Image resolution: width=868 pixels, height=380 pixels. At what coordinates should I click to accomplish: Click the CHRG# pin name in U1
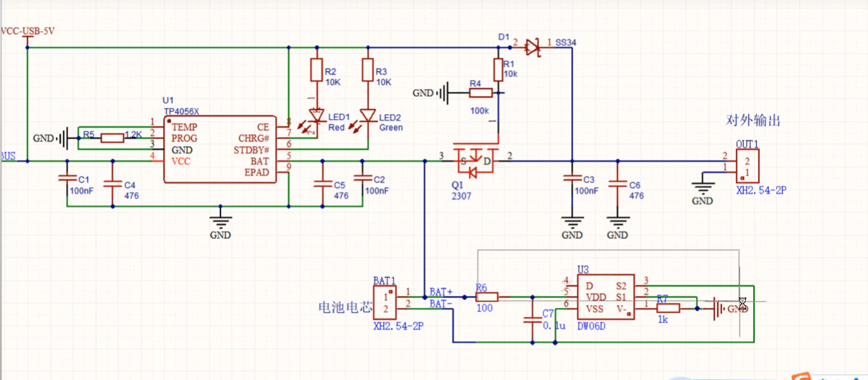pyautogui.click(x=254, y=138)
